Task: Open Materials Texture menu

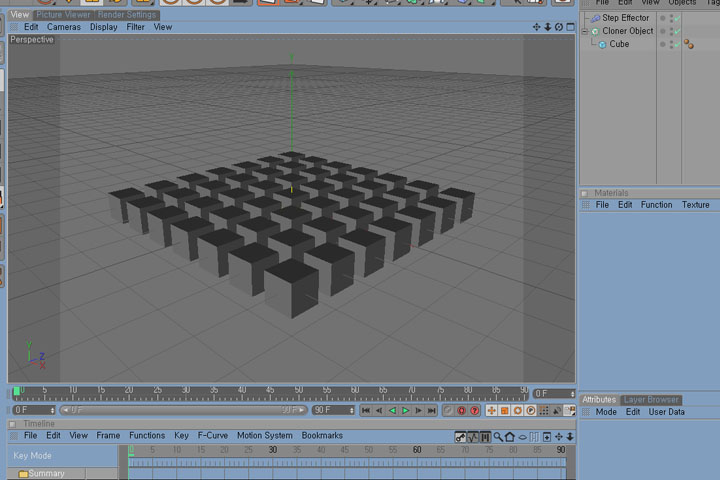Action: 695,205
